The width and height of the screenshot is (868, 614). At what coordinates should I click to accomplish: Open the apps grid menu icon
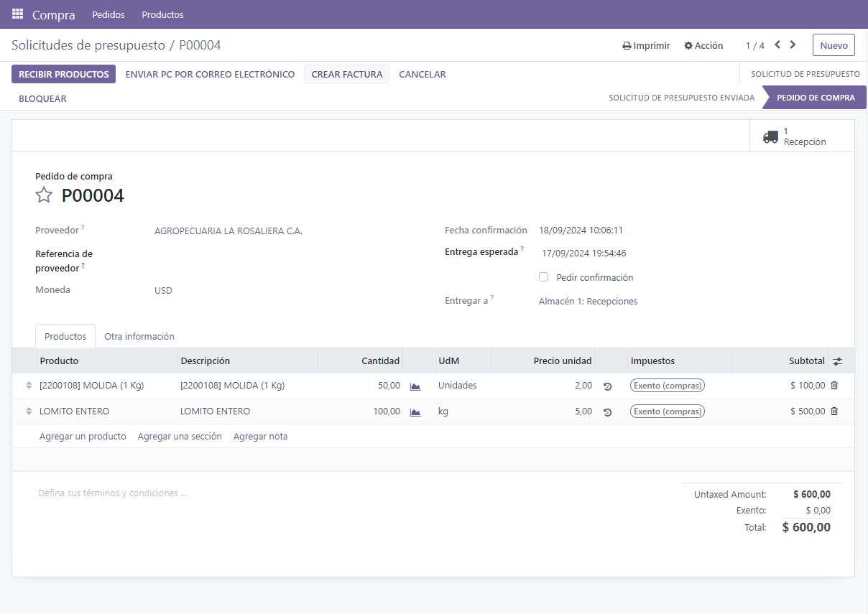(x=17, y=14)
